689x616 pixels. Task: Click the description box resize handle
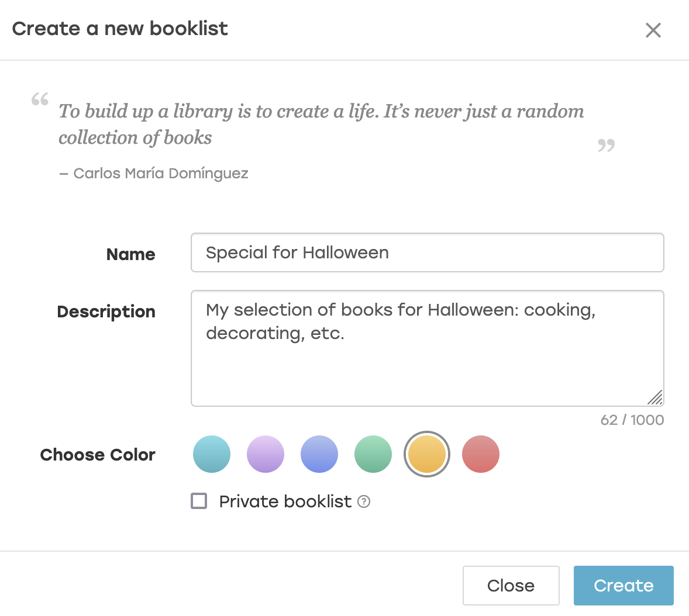tap(655, 398)
